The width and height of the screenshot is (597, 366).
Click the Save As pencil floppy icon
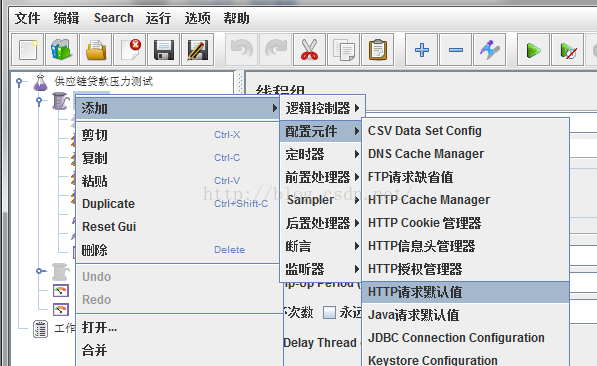pos(198,50)
